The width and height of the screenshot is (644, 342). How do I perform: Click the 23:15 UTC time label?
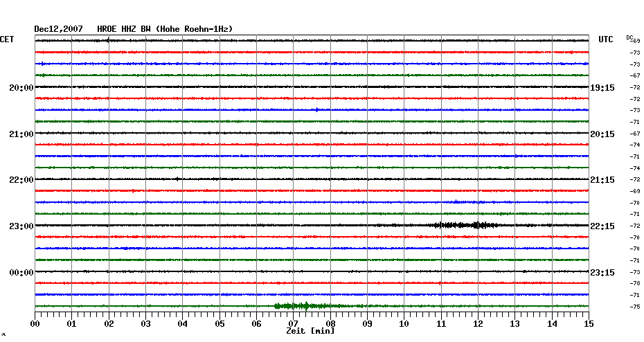pyautogui.click(x=602, y=273)
